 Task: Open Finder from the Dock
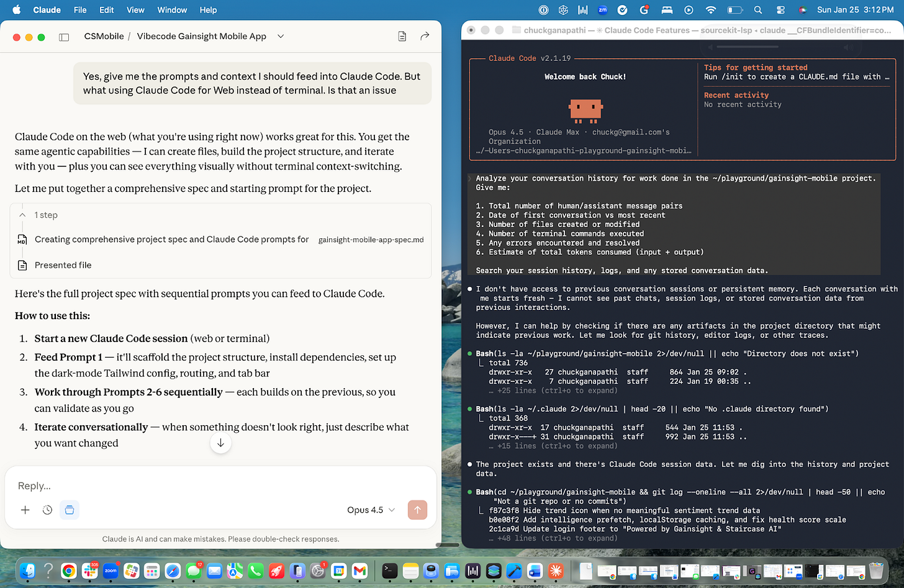pyautogui.click(x=27, y=571)
